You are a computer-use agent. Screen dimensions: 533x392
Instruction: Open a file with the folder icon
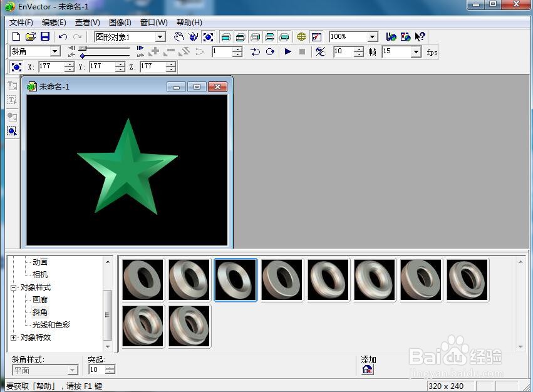(31, 36)
